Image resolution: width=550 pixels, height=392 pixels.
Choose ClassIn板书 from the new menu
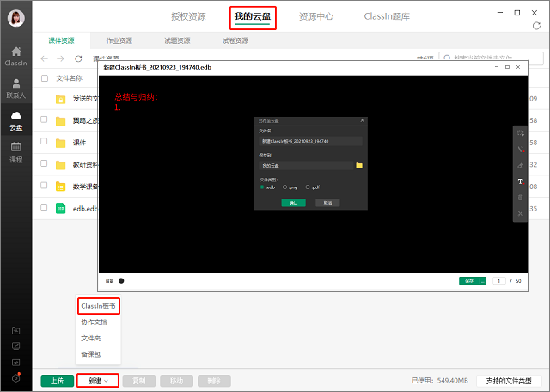click(x=98, y=306)
